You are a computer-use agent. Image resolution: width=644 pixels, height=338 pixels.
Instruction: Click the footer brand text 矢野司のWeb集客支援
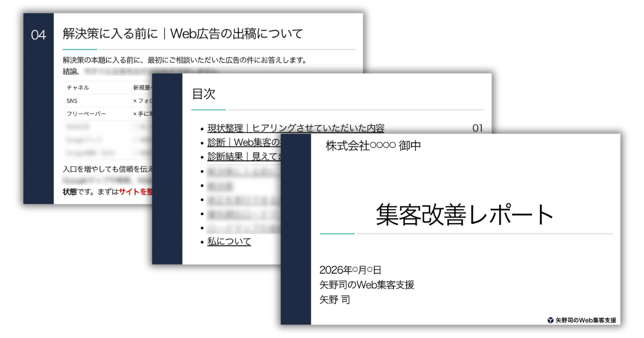pos(586,320)
